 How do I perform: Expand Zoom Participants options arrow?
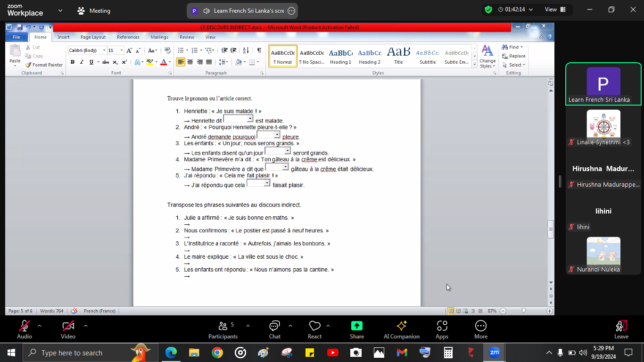(248, 326)
